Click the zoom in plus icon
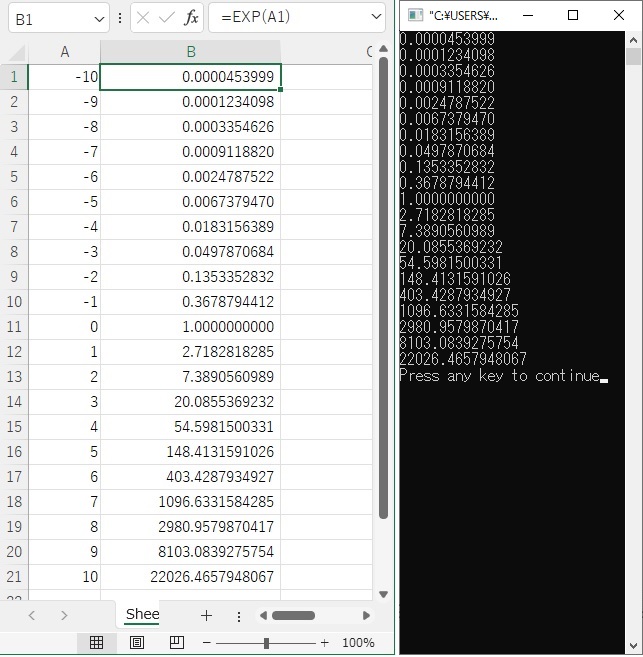 point(324,643)
